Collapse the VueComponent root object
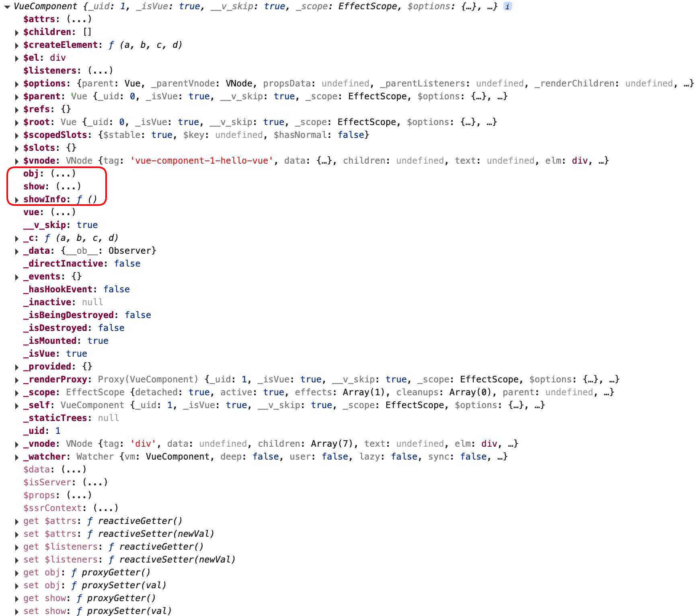 [7, 7]
